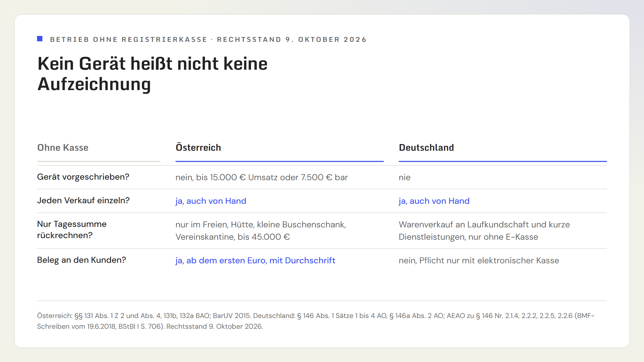Click 'ja, auch von Hand' in the Deutschland column
The height and width of the screenshot is (362, 644).
(434, 201)
